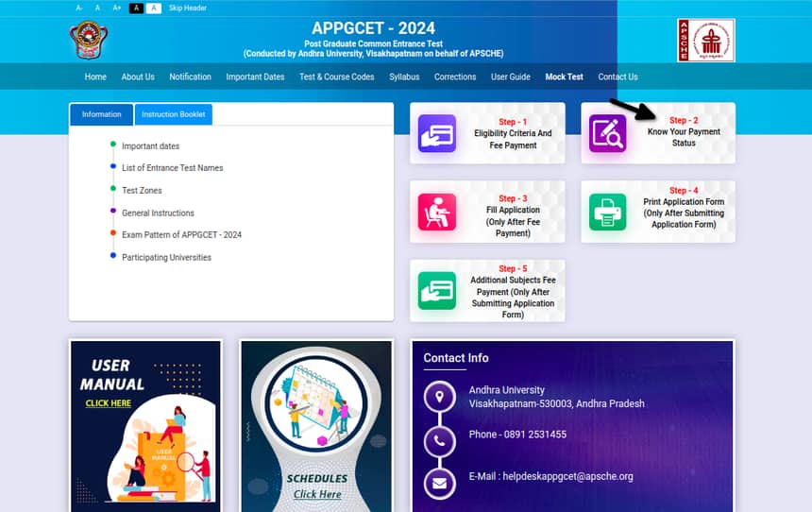Click the Step 1 fee payment icon
The height and width of the screenshot is (512, 812).
[436, 134]
